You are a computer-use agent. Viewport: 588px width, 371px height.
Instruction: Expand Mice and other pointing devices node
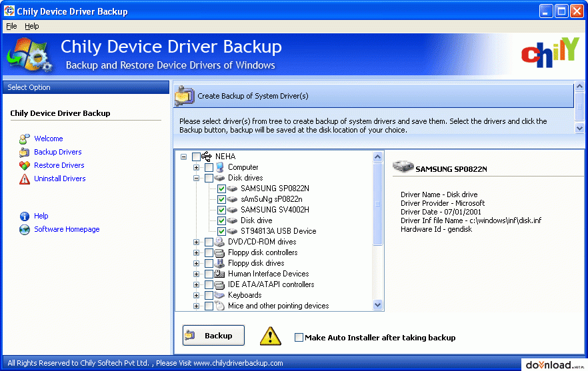(x=196, y=306)
